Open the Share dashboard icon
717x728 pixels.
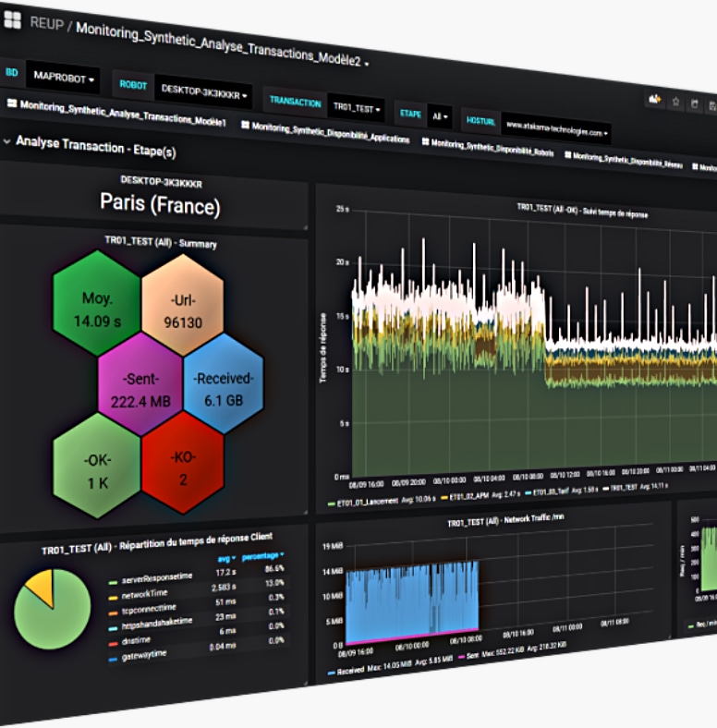click(x=695, y=103)
